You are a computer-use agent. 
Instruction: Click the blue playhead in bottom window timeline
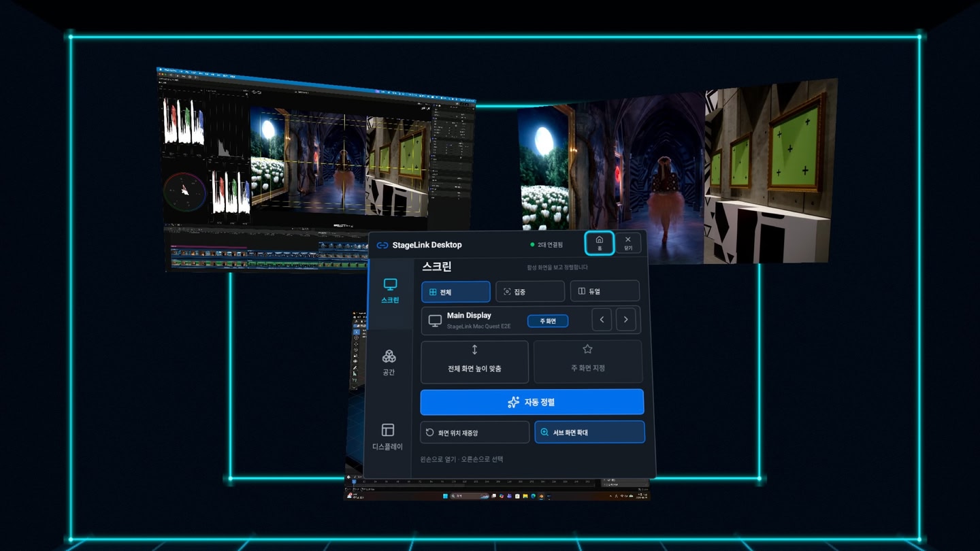click(x=354, y=482)
